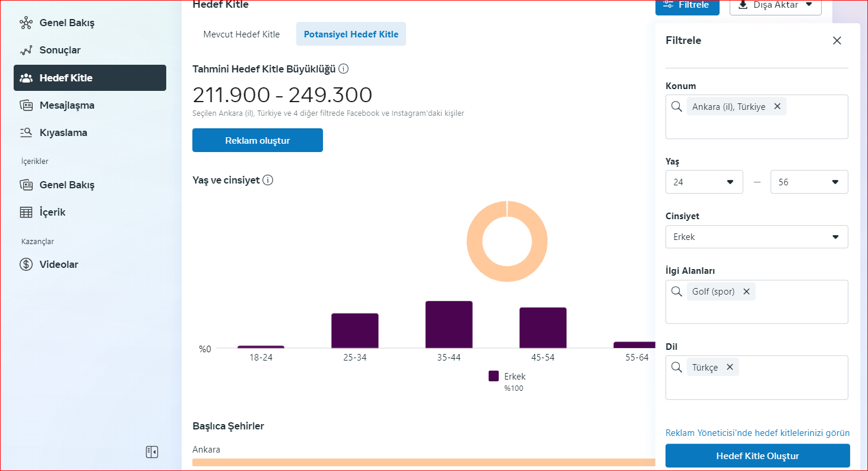The width and height of the screenshot is (868, 471).
Task: Click the 35-44 age group bar
Action: (449, 324)
